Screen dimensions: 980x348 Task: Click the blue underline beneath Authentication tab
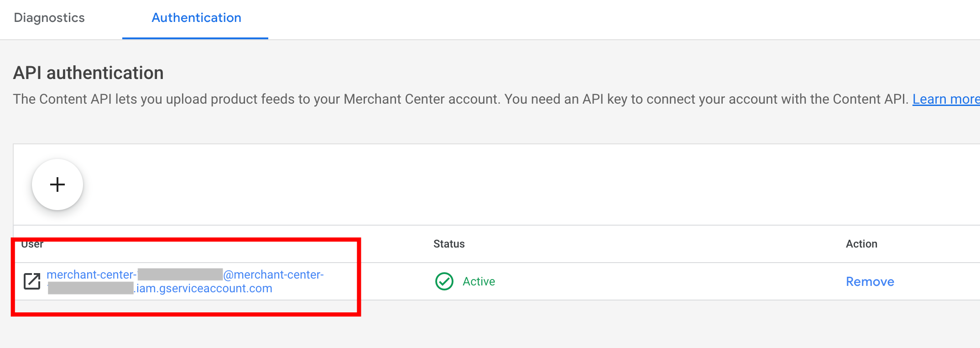point(195,38)
